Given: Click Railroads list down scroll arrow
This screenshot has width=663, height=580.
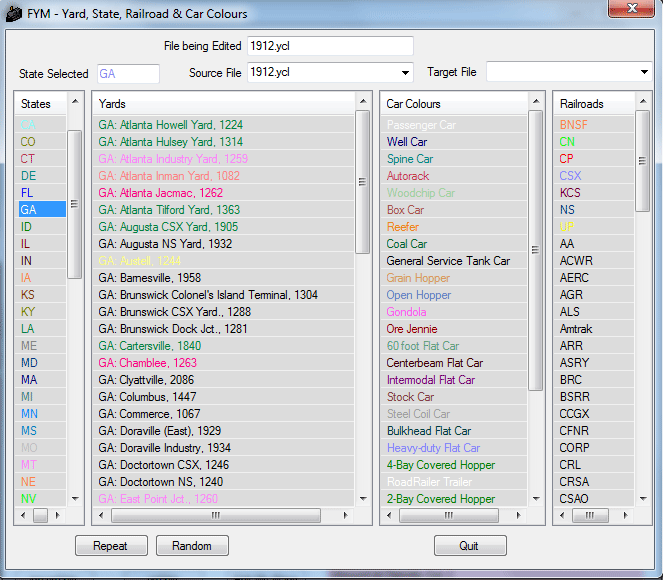Looking at the screenshot, I should 643,498.
